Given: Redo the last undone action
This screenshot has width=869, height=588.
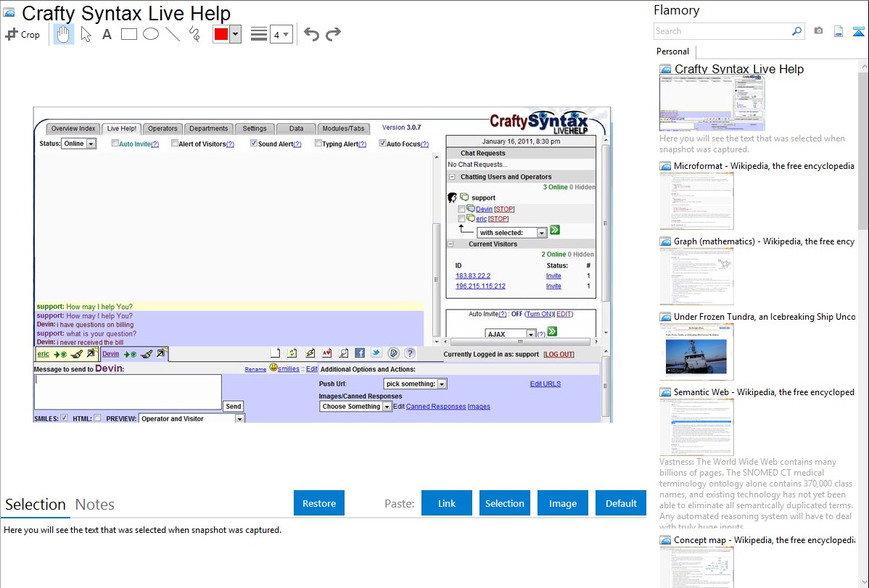Looking at the screenshot, I should coord(333,34).
